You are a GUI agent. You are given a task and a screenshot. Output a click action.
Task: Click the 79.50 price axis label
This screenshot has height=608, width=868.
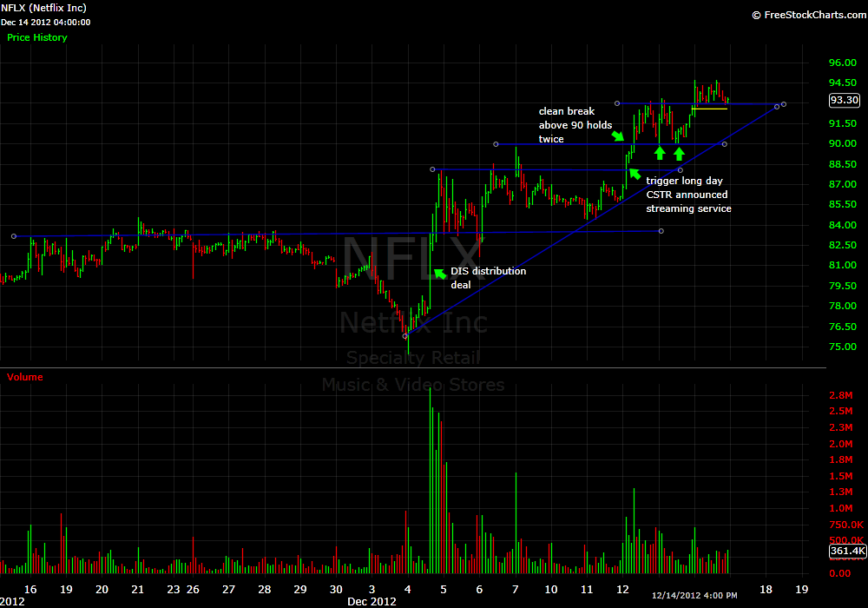pos(842,286)
